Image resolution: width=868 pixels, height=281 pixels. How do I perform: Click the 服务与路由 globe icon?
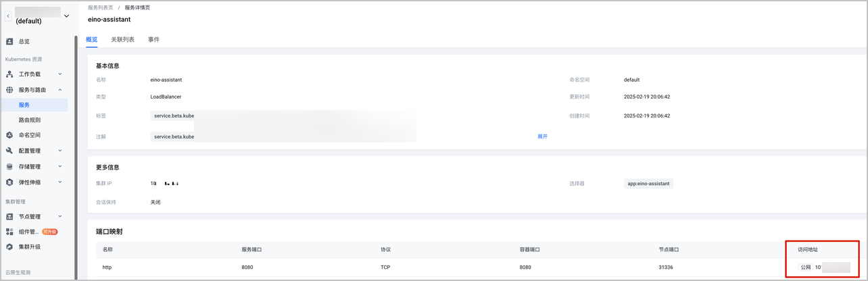point(9,90)
